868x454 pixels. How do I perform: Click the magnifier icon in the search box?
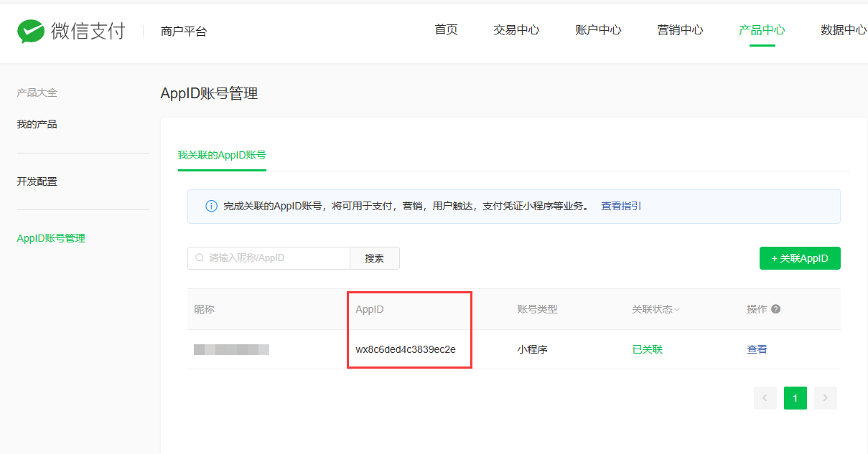tap(200, 258)
